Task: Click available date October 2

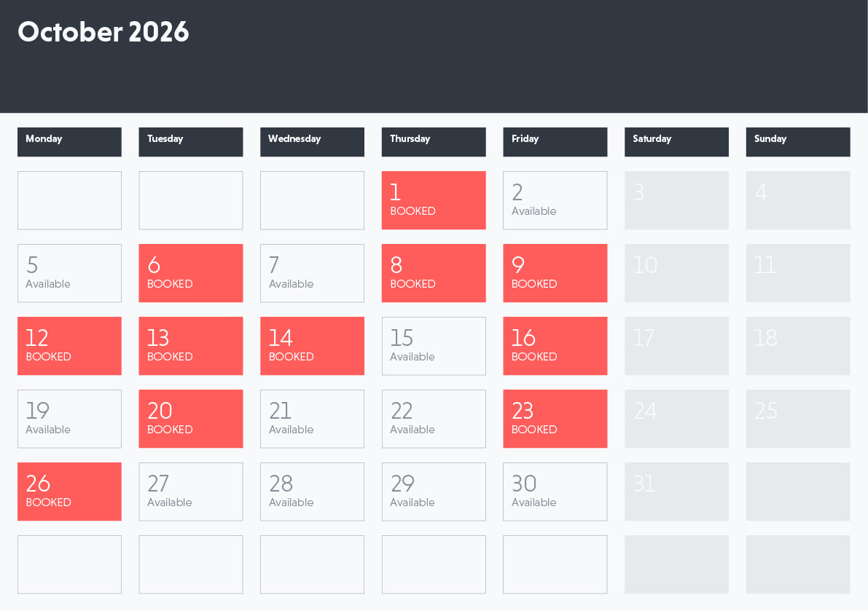Action: coord(555,200)
